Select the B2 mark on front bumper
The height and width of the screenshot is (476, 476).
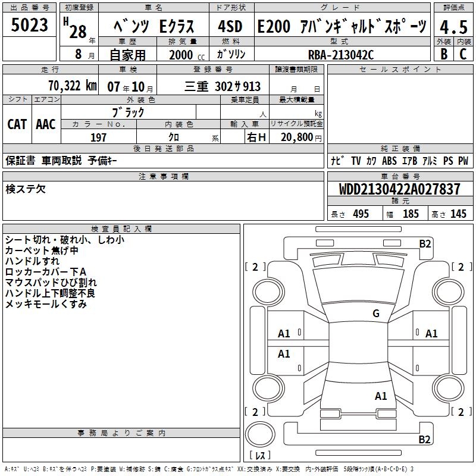coord(425,244)
